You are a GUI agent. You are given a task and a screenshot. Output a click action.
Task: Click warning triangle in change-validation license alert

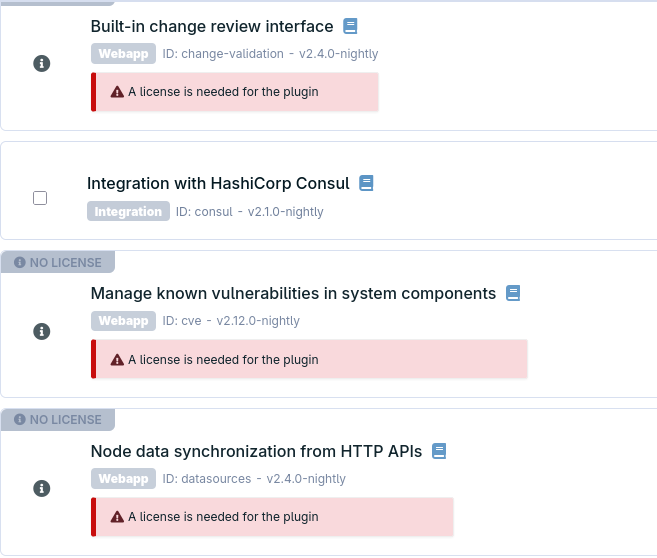click(117, 92)
